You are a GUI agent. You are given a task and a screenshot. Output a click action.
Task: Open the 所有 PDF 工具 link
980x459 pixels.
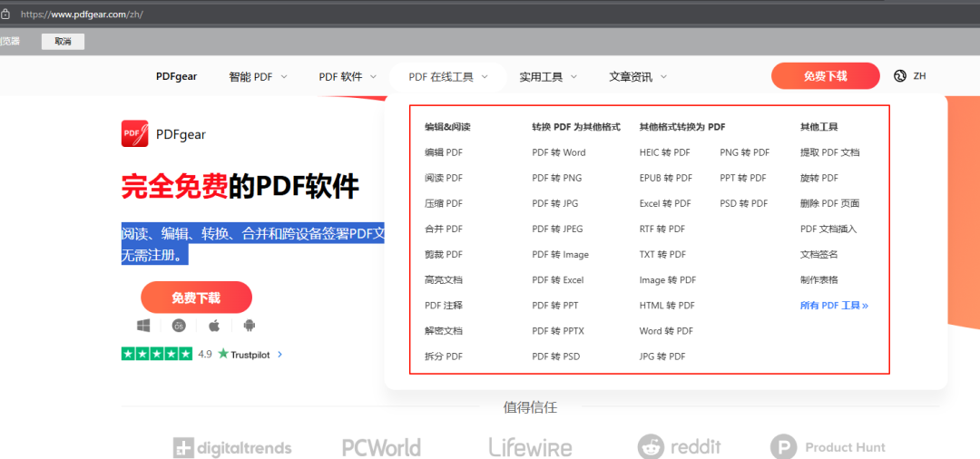point(834,306)
